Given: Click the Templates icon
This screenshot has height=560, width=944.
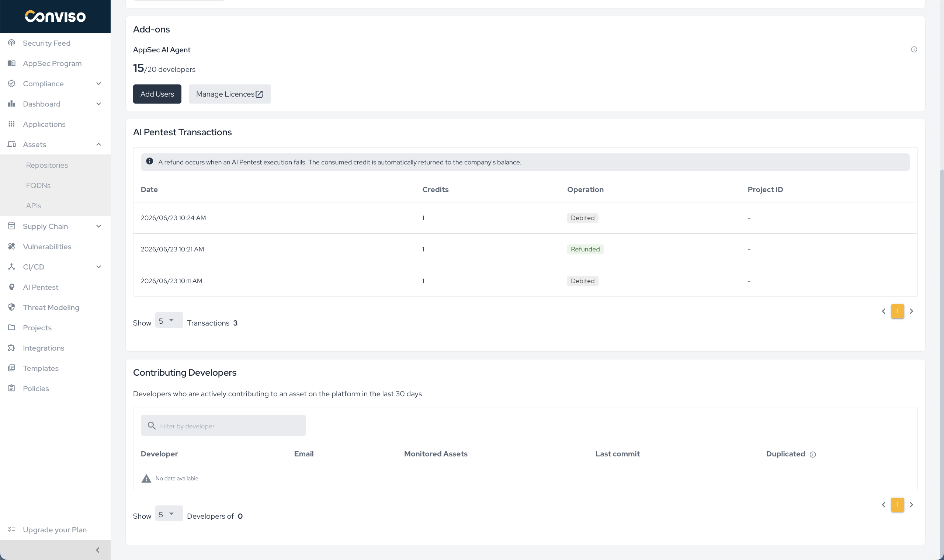Looking at the screenshot, I should click(x=12, y=368).
